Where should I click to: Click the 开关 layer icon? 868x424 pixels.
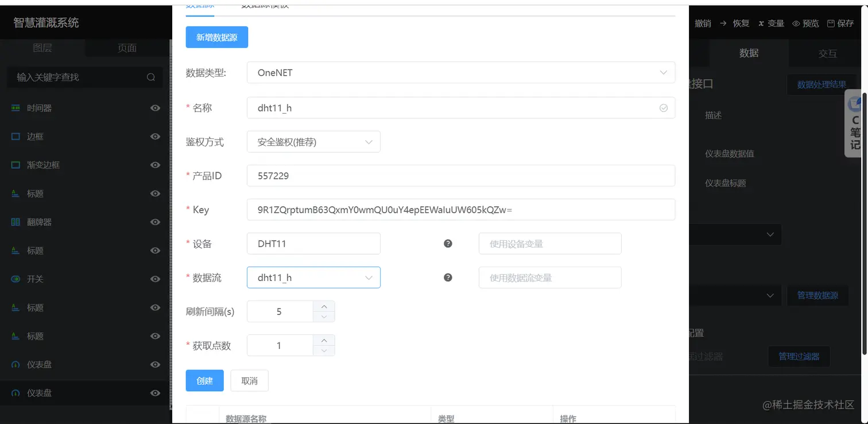(15, 279)
